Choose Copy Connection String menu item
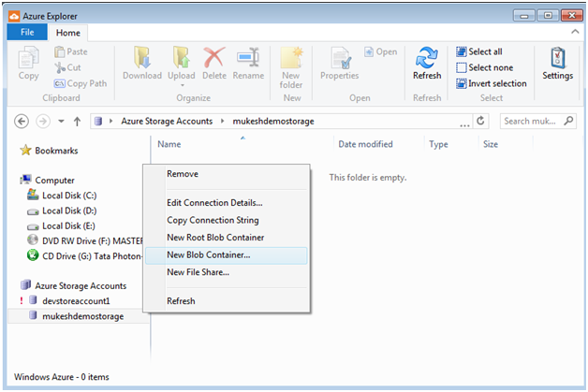Viewport: 588px width, 392px height. (227, 220)
